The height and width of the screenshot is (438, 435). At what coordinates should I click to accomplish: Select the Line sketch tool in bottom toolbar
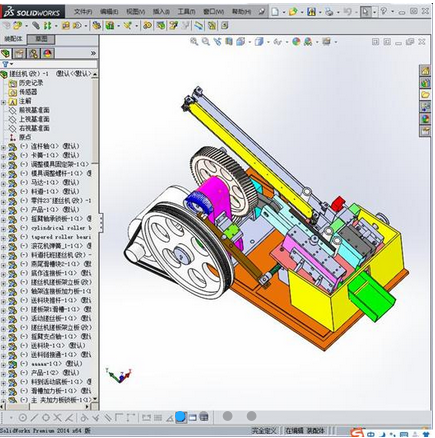click(x=34, y=417)
